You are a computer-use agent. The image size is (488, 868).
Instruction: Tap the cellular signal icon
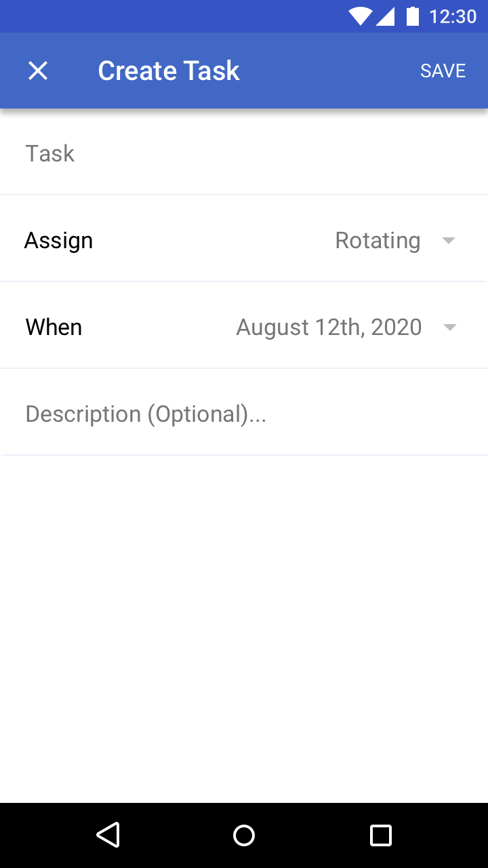coord(386,16)
